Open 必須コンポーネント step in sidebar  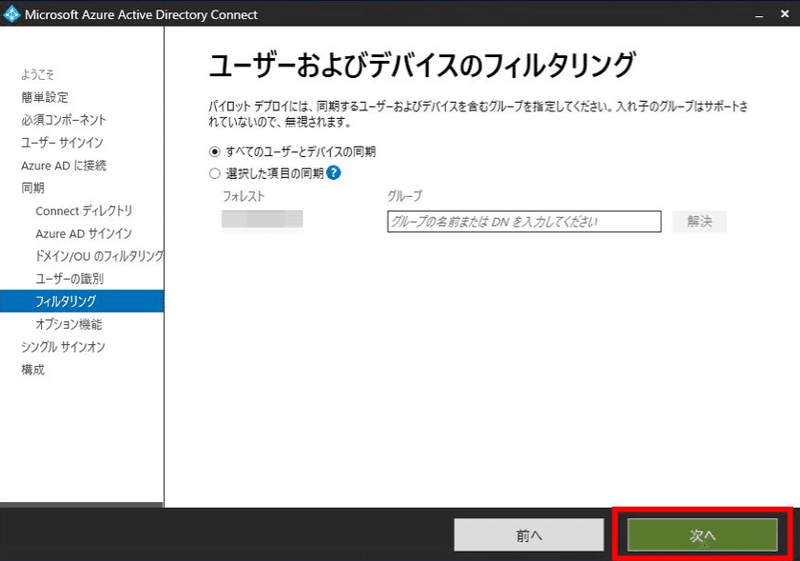[x=63, y=120]
